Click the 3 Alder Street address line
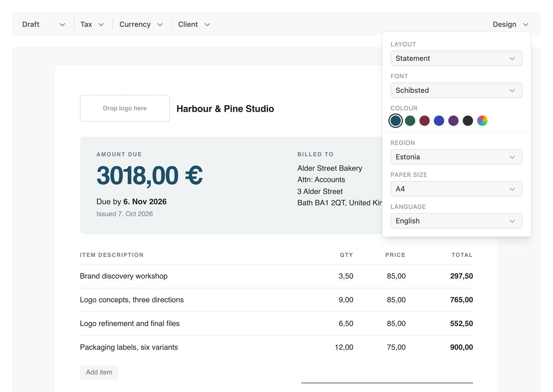This screenshot has width=553, height=392. pyautogui.click(x=320, y=191)
